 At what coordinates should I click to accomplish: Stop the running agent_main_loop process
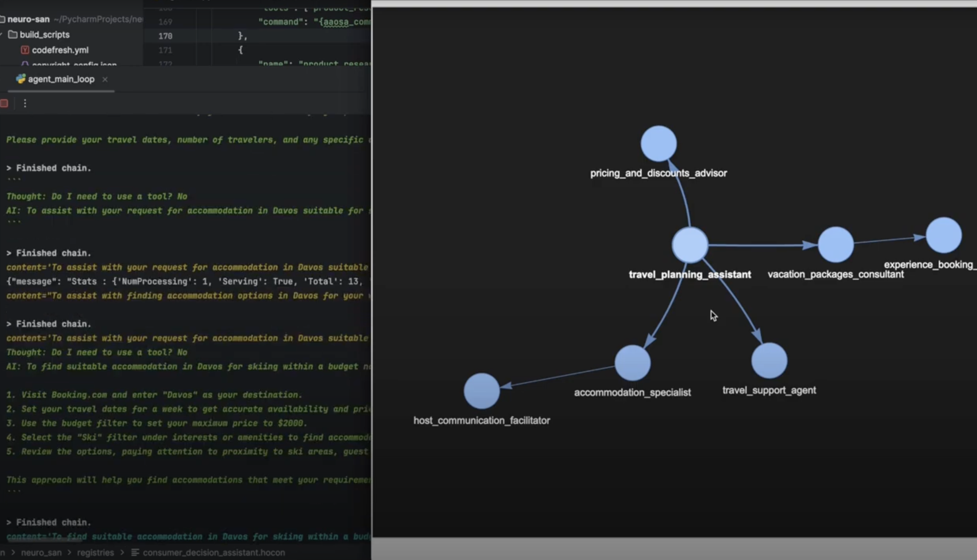(4, 103)
